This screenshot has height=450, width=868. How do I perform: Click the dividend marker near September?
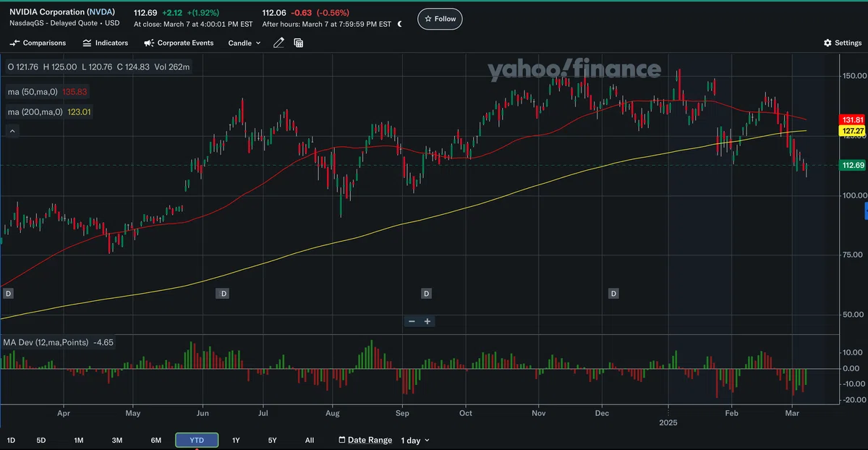coord(427,293)
